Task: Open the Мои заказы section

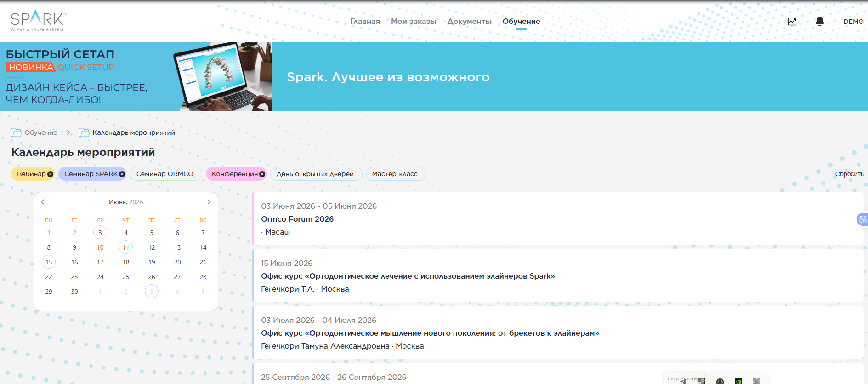Action: (414, 22)
